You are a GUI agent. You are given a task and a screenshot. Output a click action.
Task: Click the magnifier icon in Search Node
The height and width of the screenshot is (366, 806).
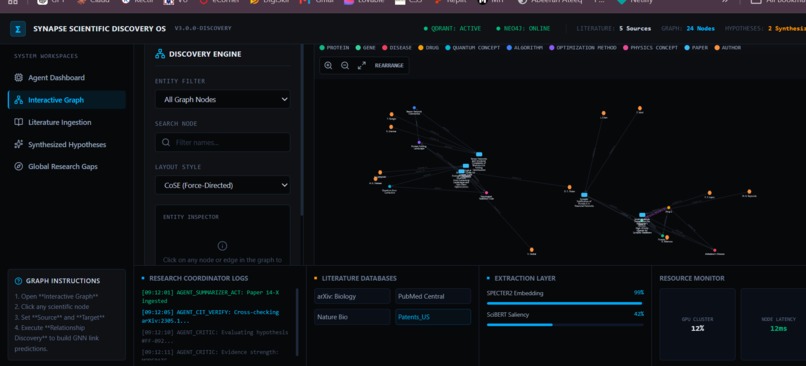click(166, 142)
